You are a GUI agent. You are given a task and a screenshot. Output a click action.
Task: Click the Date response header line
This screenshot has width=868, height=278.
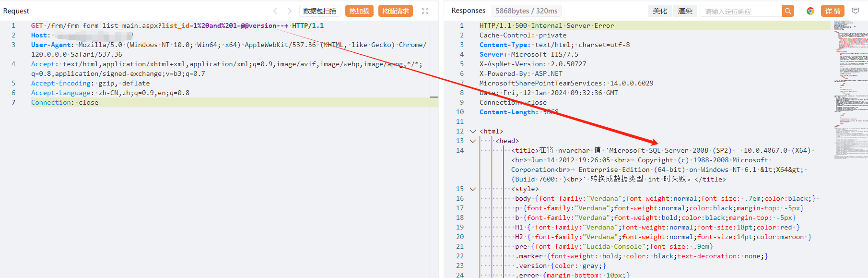(x=549, y=93)
